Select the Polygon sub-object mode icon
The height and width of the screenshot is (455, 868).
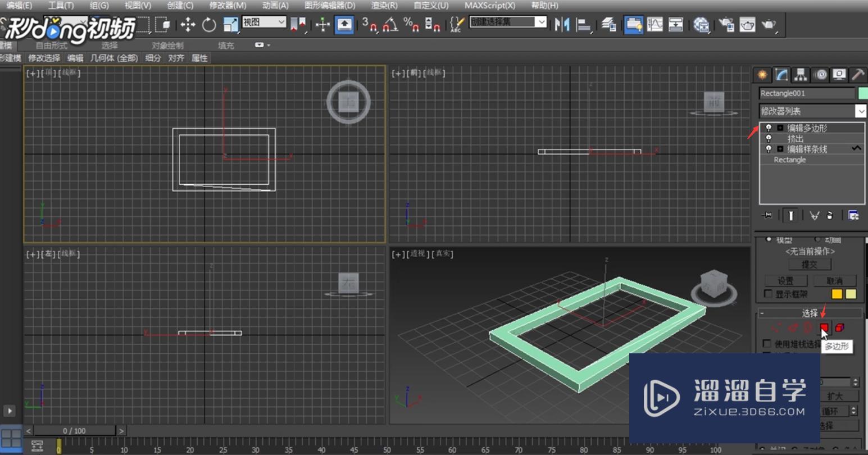(824, 327)
